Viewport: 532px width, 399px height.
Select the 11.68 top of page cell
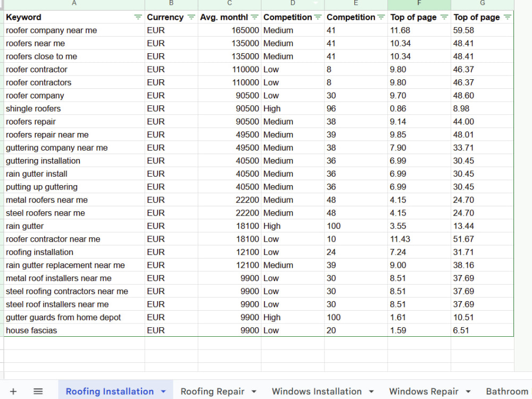click(x=419, y=30)
